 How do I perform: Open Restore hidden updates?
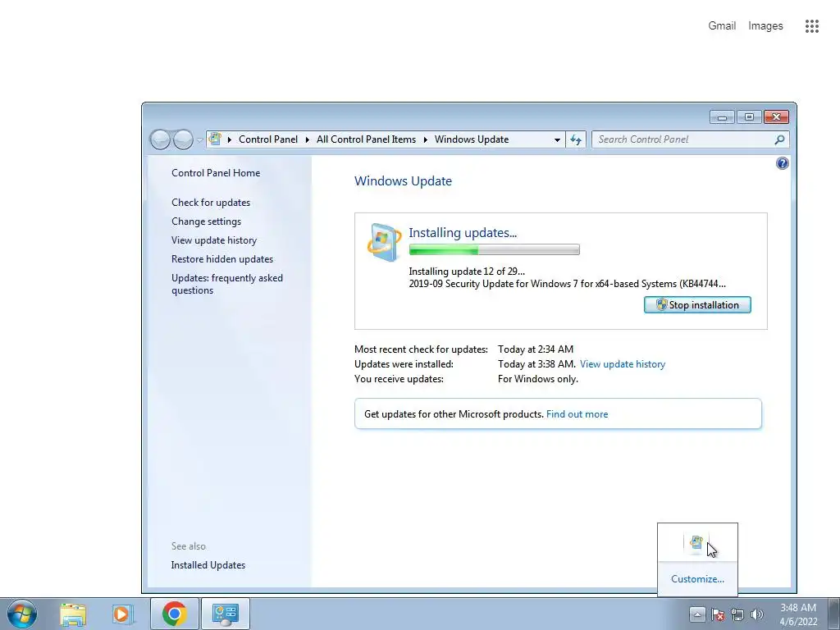(x=222, y=258)
